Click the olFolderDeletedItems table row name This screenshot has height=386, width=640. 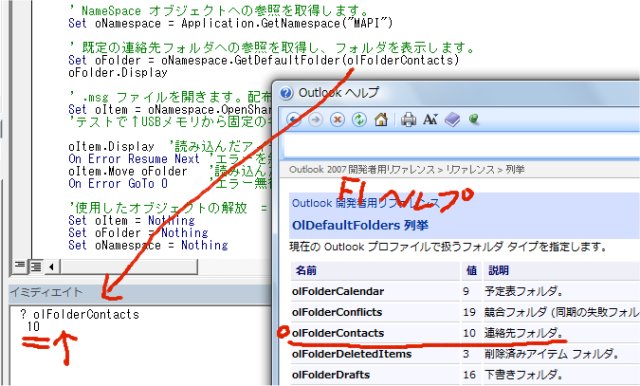351,354
